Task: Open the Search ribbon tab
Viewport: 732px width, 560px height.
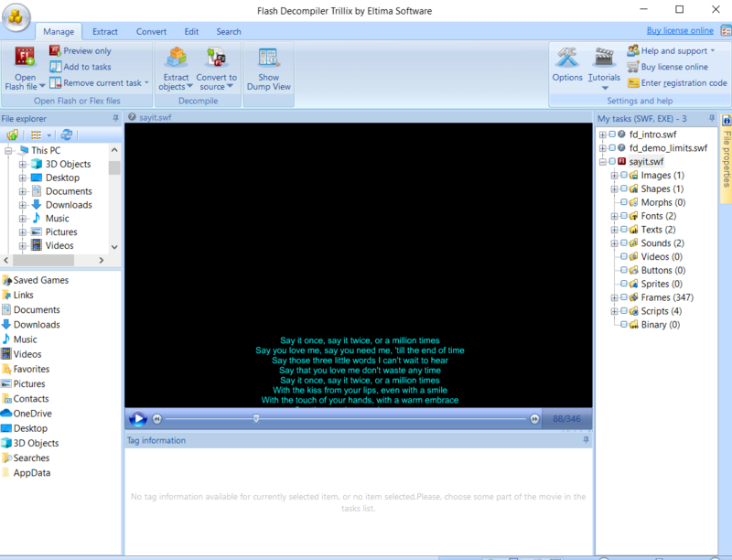Action: 228,30
